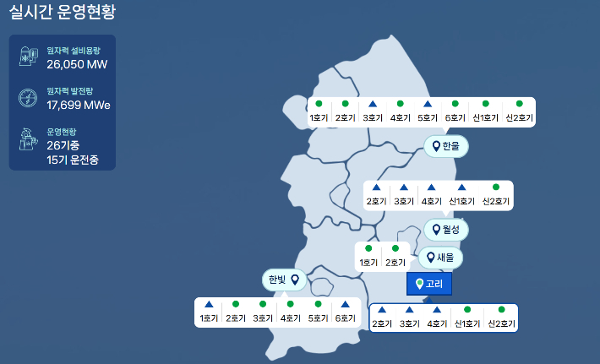This screenshot has width=600, height=364.
Task: Click 고리 신1호기 green status dot
Action: [x=466, y=310]
